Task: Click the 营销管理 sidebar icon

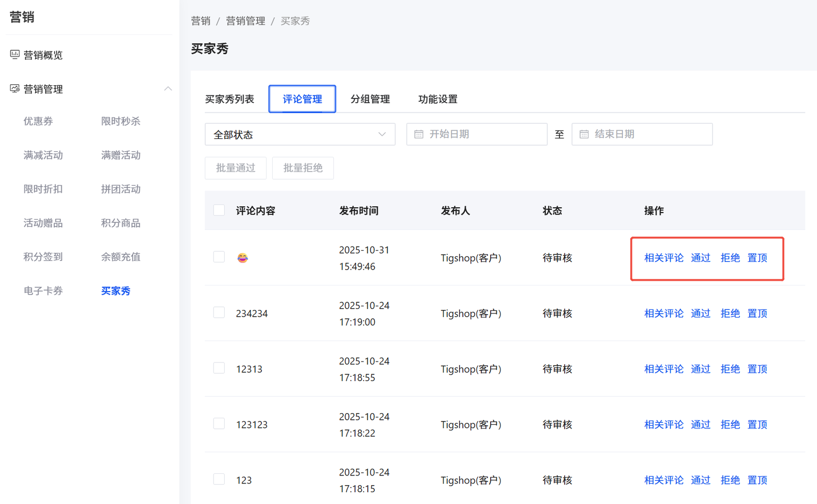Action: coord(15,89)
